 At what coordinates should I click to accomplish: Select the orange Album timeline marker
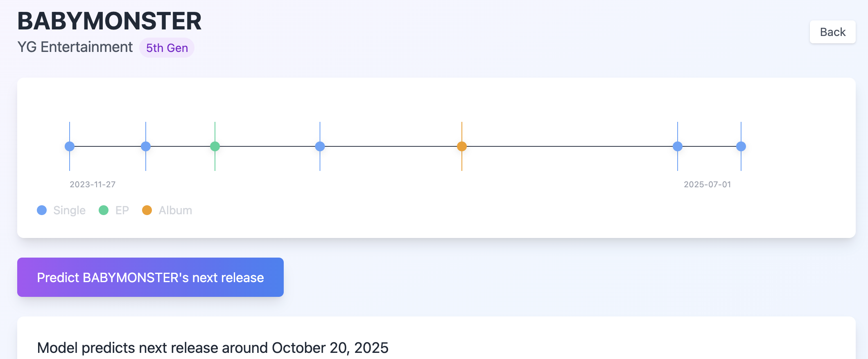(x=462, y=146)
